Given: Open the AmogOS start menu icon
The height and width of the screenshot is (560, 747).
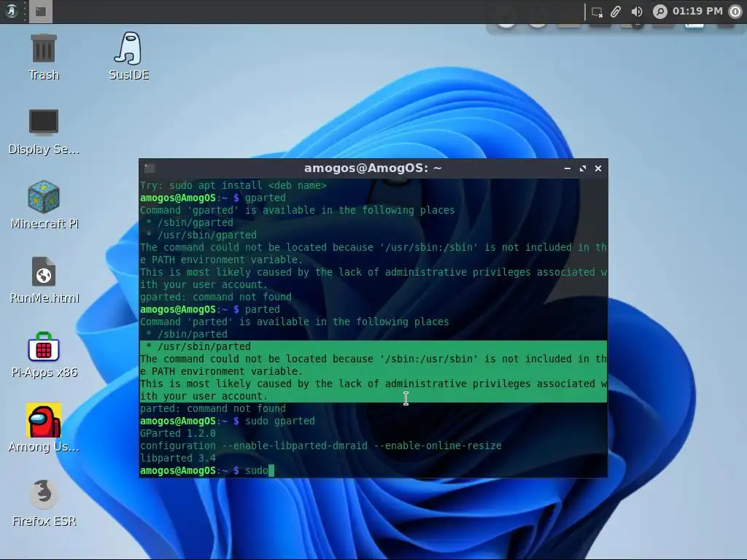Looking at the screenshot, I should click(x=11, y=11).
